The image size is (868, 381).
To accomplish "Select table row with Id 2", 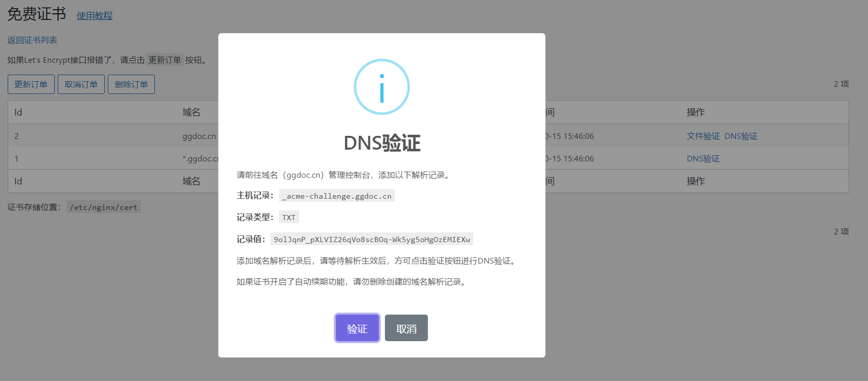I will (x=428, y=136).
